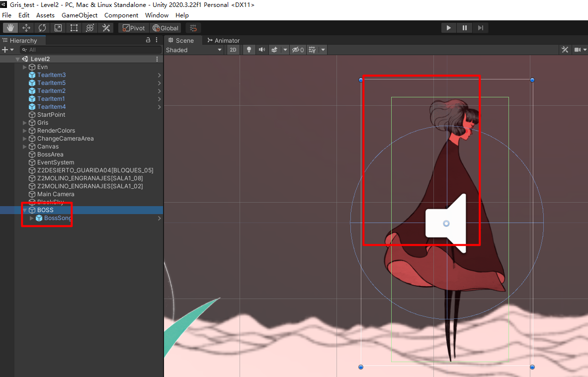Image resolution: width=588 pixels, height=377 pixels.
Task: Expand the Evn object
Action: pyautogui.click(x=24, y=67)
